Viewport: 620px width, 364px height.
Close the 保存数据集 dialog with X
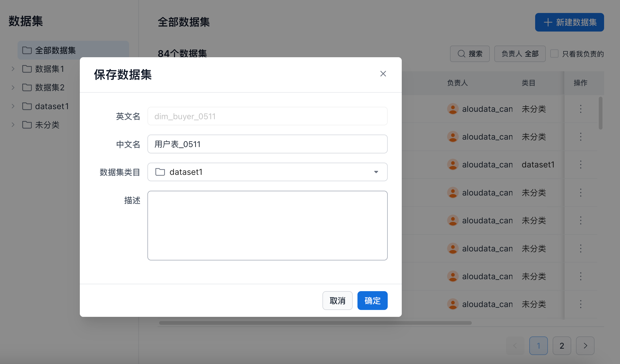(383, 74)
